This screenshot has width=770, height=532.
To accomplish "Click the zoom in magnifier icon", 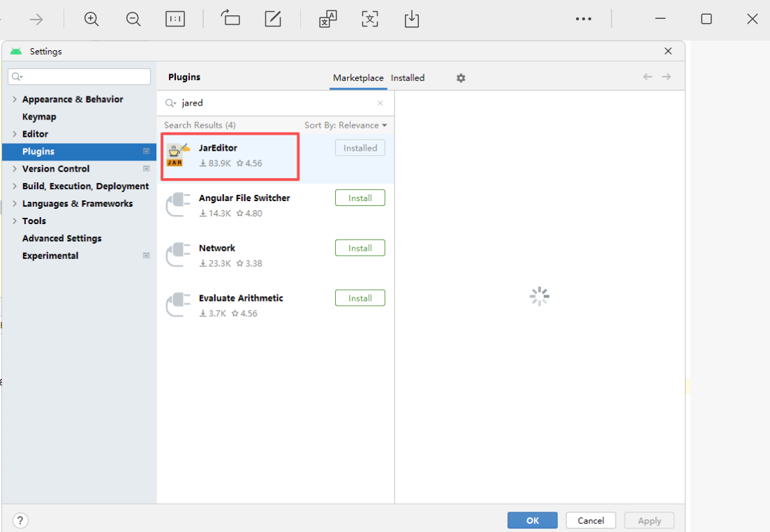I will pyautogui.click(x=91, y=19).
